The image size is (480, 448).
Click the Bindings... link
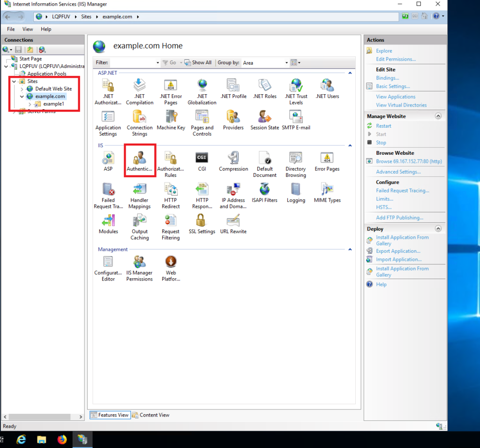pyautogui.click(x=387, y=78)
